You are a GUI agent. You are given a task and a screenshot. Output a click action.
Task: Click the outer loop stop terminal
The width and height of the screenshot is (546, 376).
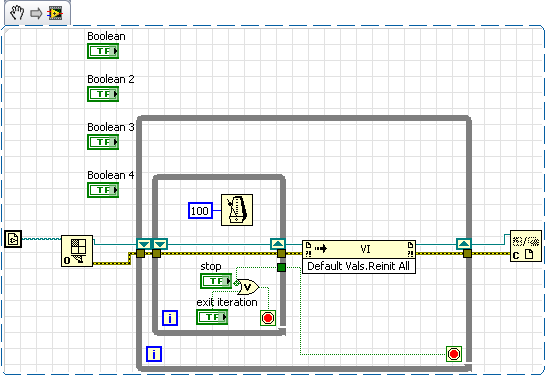[454, 354]
